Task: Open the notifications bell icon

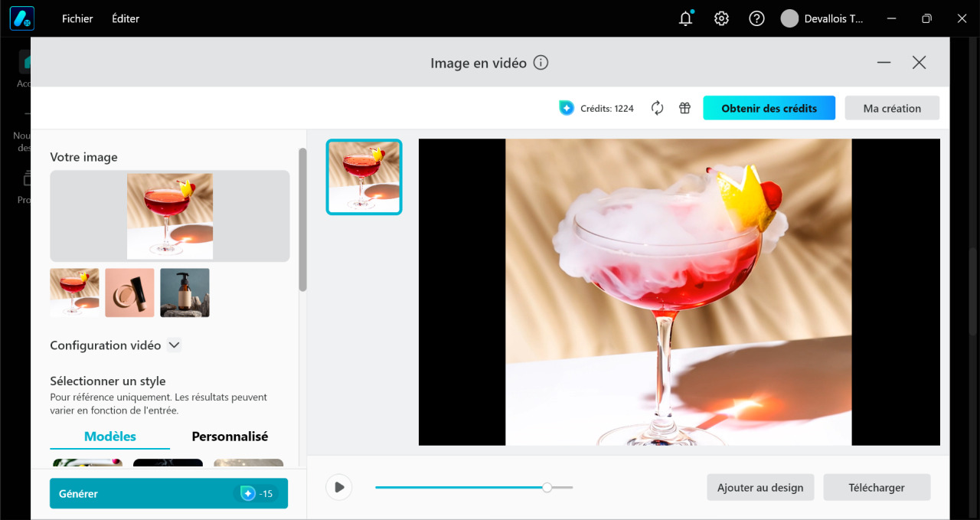Action: pos(686,18)
